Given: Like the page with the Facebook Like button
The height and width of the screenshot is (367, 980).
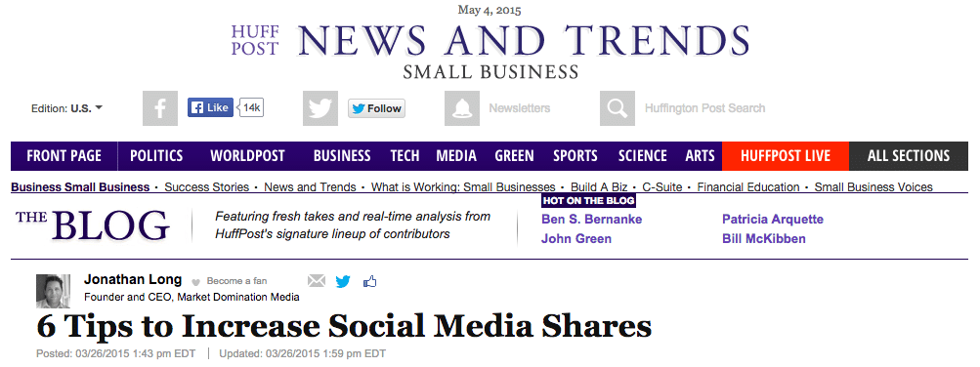Looking at the screenshot, I should pos(211,107).
